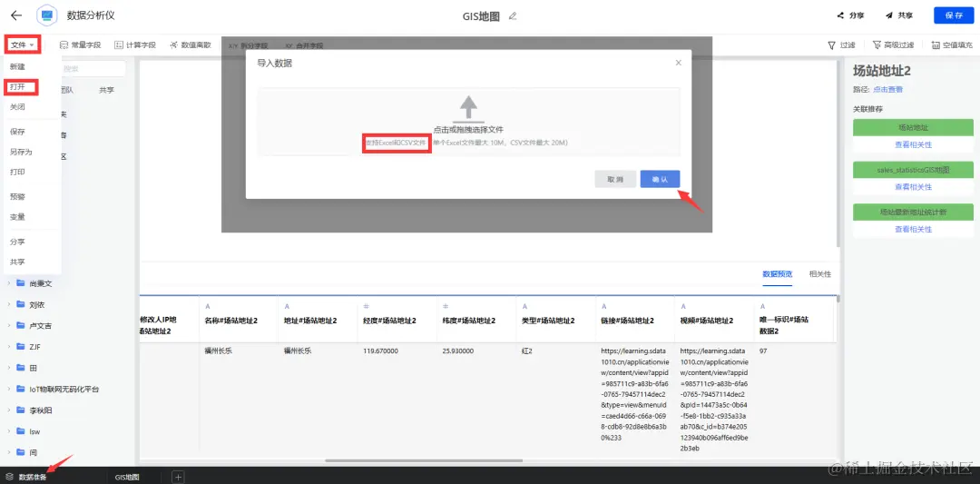The image size is (980, 484).
Task: Click the vertical scrollbar of main panel
Action: (x=838, y=153)
